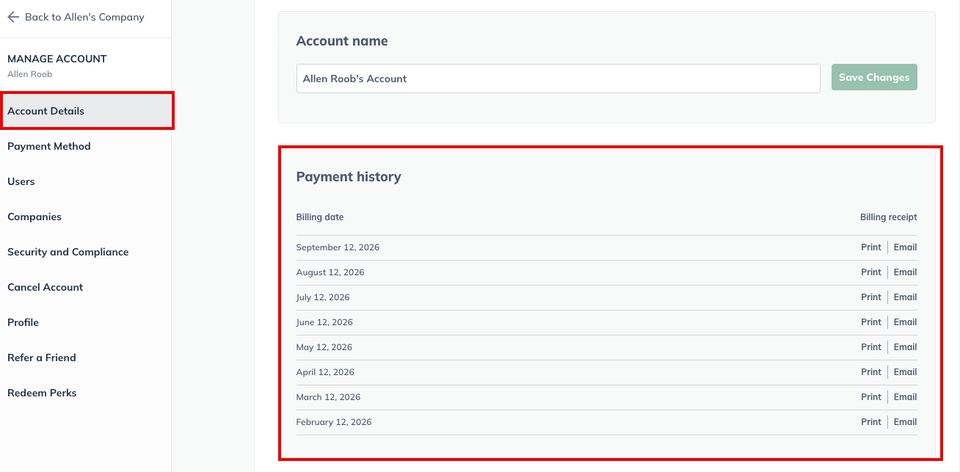960x472 pixels.
Task: Email the February 12, 2026 receipt
Action: pos(905,422)
